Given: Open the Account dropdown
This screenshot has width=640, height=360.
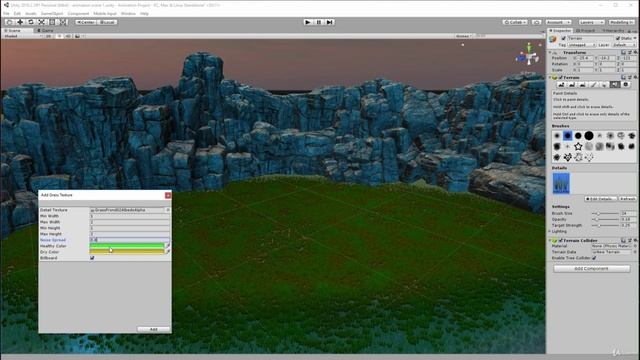Looking at the screenshot, I should (558, 22).
